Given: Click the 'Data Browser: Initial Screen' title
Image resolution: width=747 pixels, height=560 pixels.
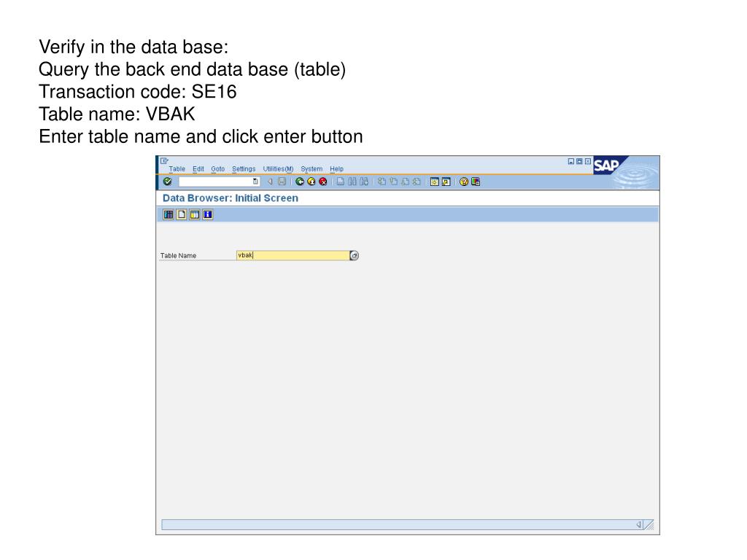Looking at the screenshot, I should (231, 198).
